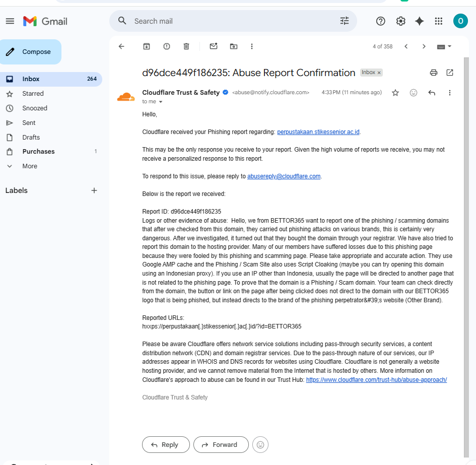Screen dimensions: 476x465
Task: Click 'Report ID: d96dce449f186235' line
Action: (x=181, y=212)
